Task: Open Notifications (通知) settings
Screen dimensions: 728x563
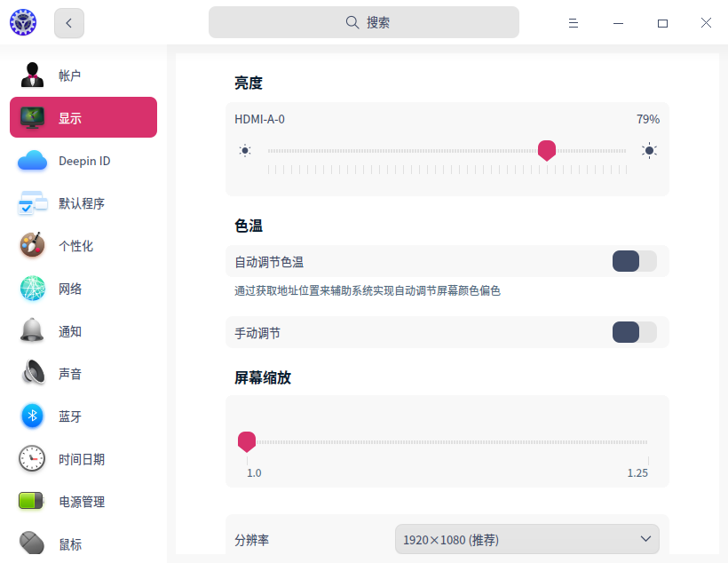Action: click(83, 330)
